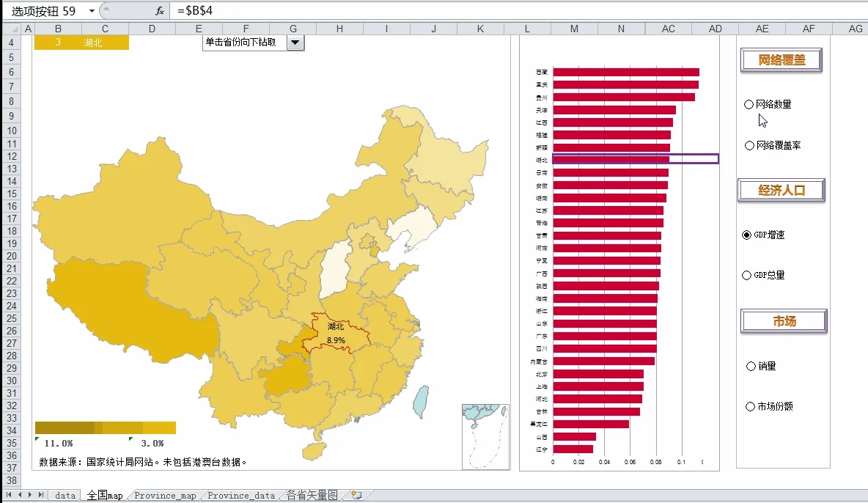Click the insert function fx icon
This screenshot has height=503, width=868.
[x=159, y=10]
